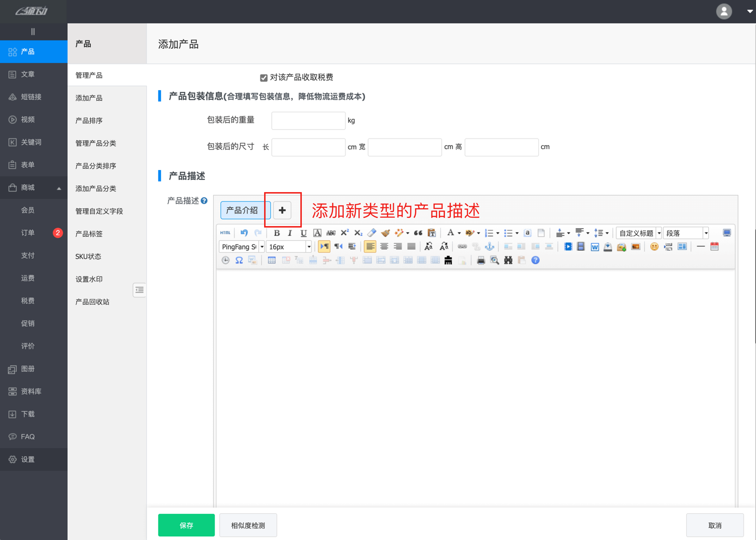
Task: Open the find and replace binoculars icon
Action: click(508, 260)
